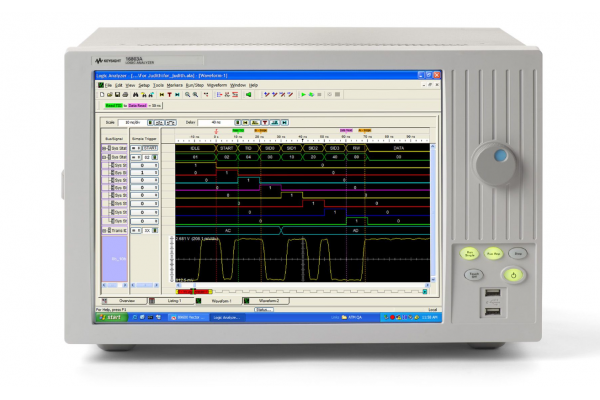600x400 pixels.
Task: Click the Status button in status bar
Action: 264,310
